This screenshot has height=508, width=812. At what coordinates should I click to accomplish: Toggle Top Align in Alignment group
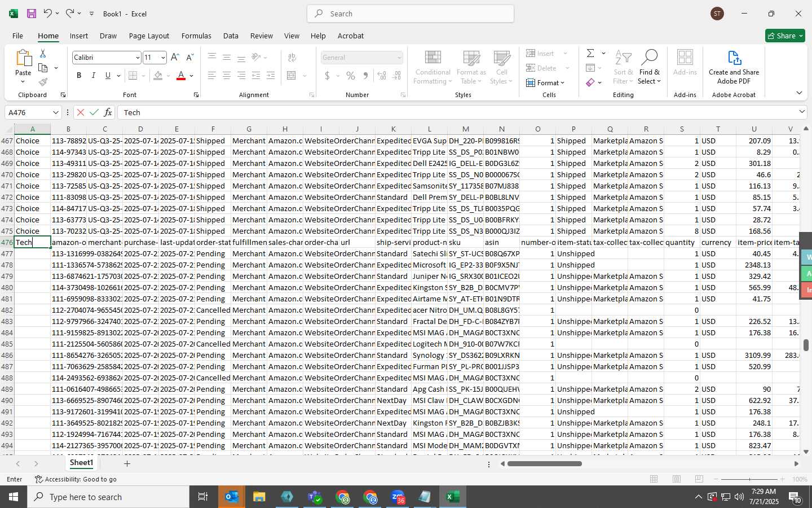(x=212, y=58)
